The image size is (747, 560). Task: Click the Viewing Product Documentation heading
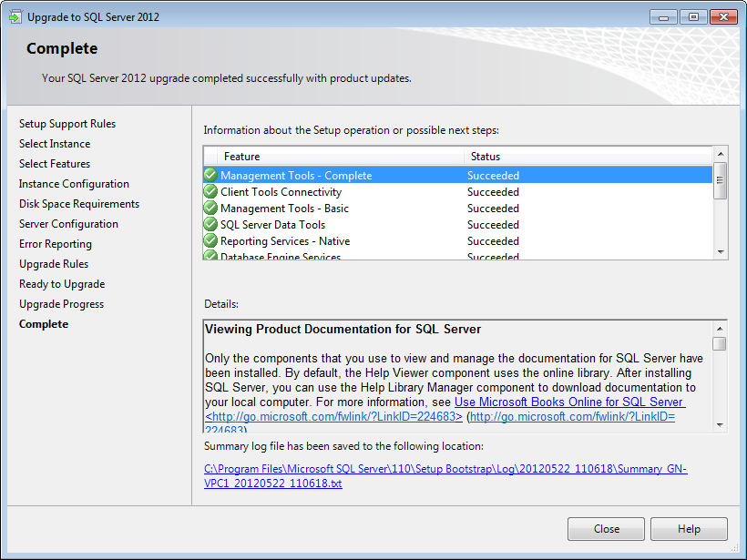click(x=343, y=329)
